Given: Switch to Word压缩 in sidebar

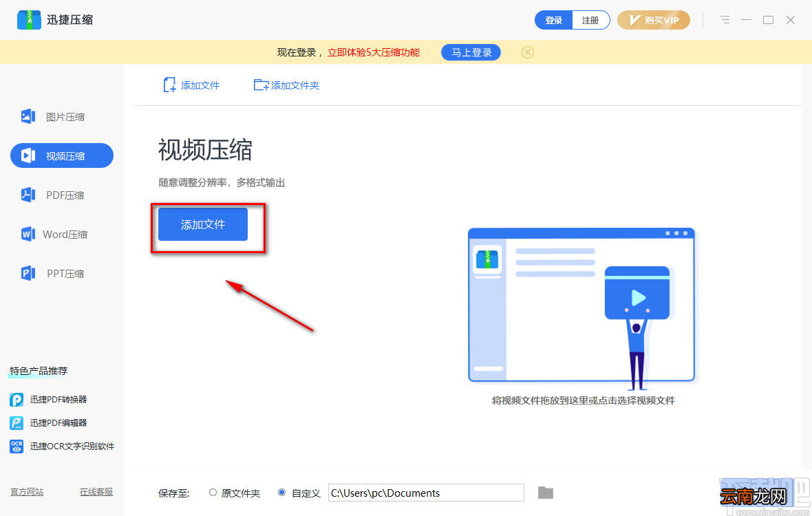Looking at the screenshot, I should coord(62,234).
